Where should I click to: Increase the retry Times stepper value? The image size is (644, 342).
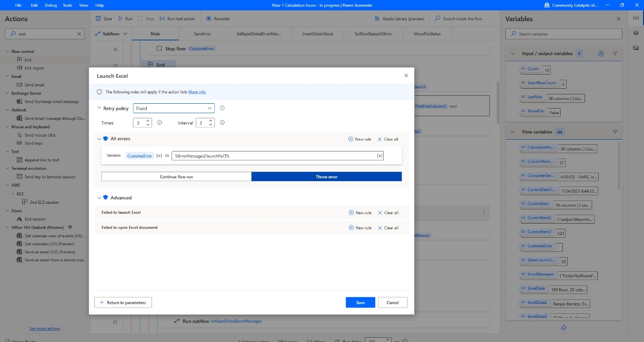pos(149,120)
